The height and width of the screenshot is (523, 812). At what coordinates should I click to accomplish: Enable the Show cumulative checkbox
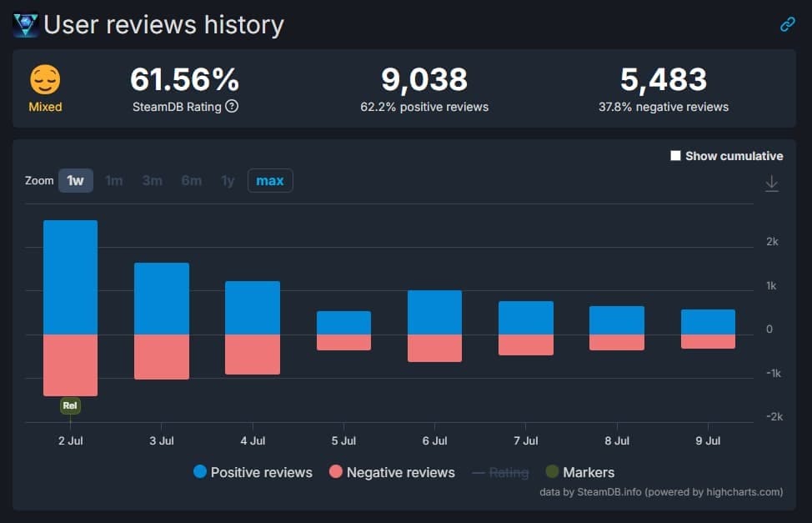(676, 156)
